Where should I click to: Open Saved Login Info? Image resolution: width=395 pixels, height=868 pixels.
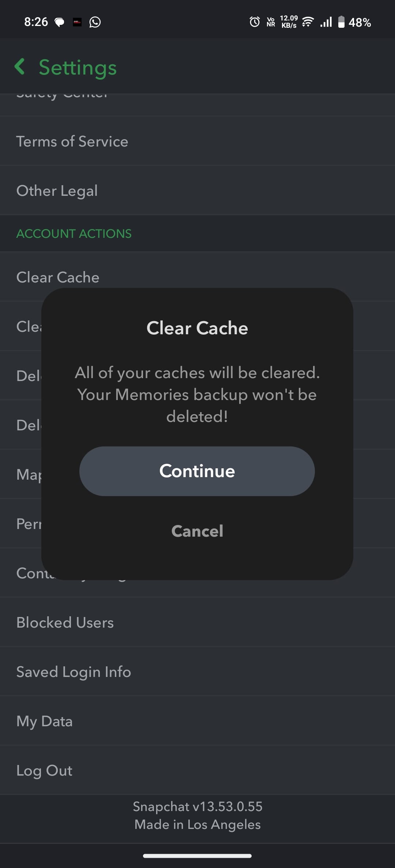tap(74, 672)
